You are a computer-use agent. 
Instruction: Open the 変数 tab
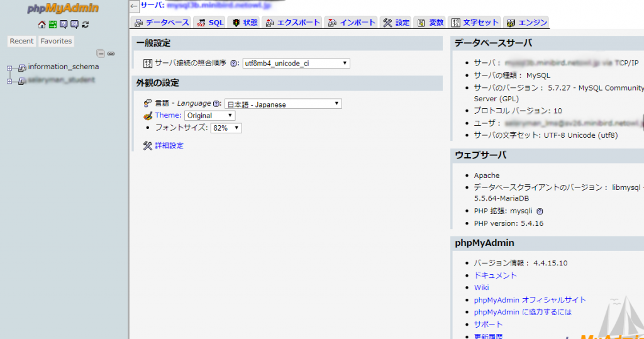(x=430, y=23)
